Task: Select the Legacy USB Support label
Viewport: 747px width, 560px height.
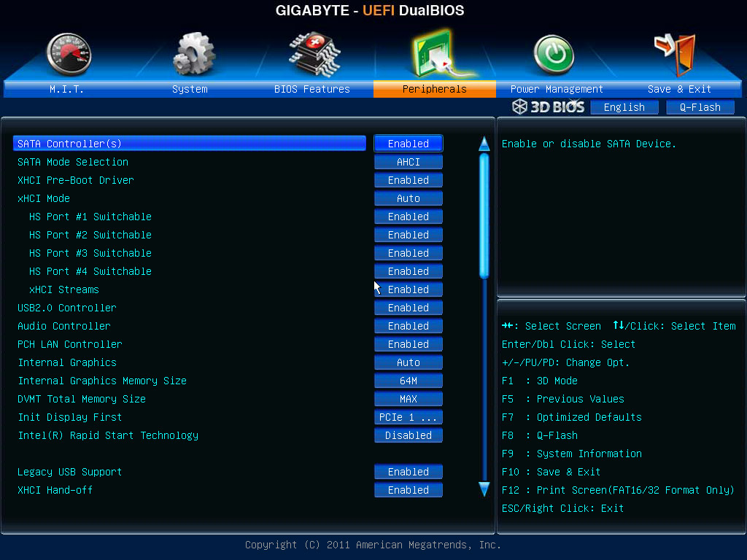Action: click(x=69, y=472)
